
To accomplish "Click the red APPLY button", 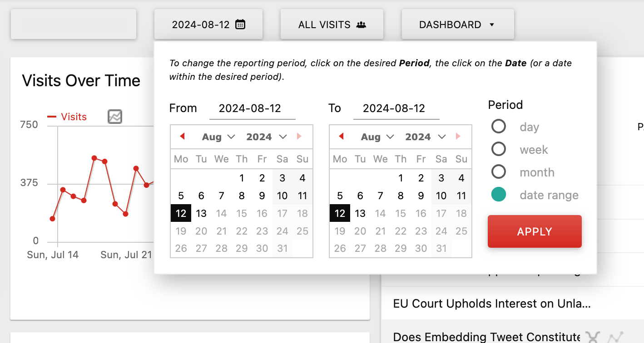I will pyautogui.click(x=535, y=231).
